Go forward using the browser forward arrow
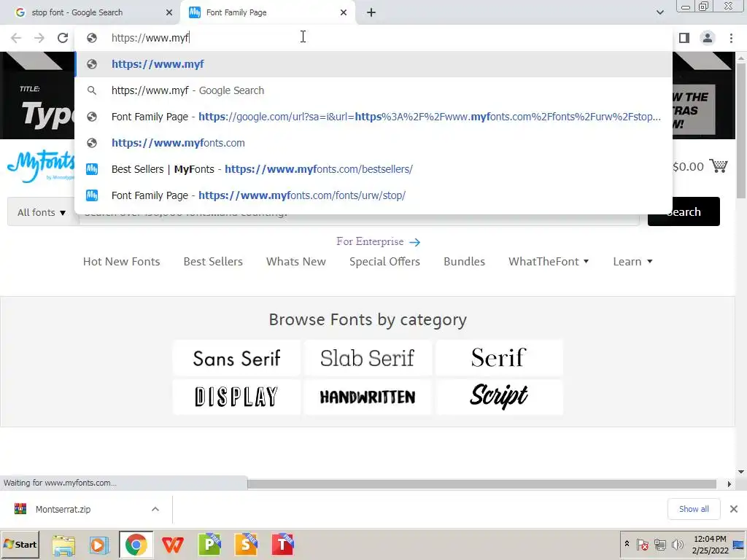 pyautogui.click(x=39, y=38)
